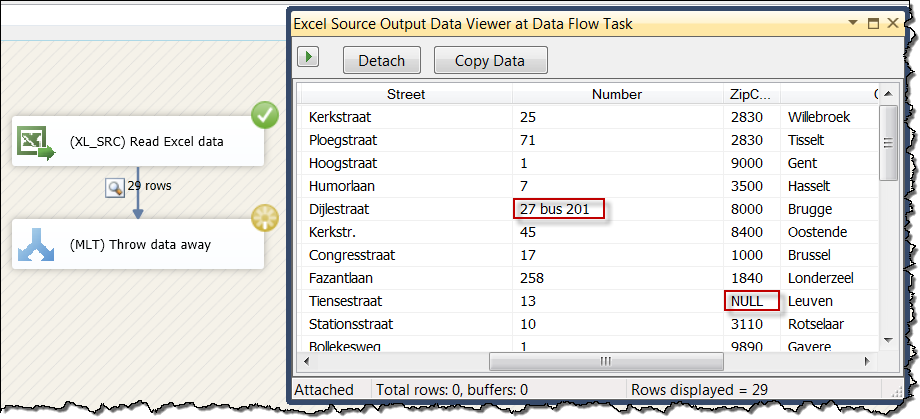
Task: Select the Hasselt city cell
Action: [830, 187]
